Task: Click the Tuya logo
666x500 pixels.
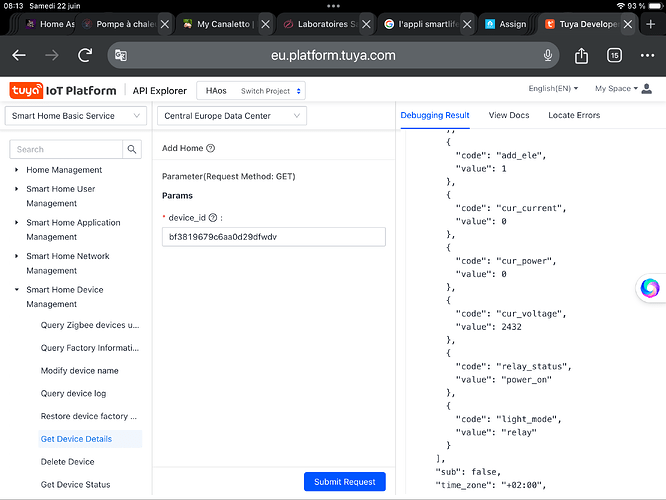Action: click(x=26, y=90)
